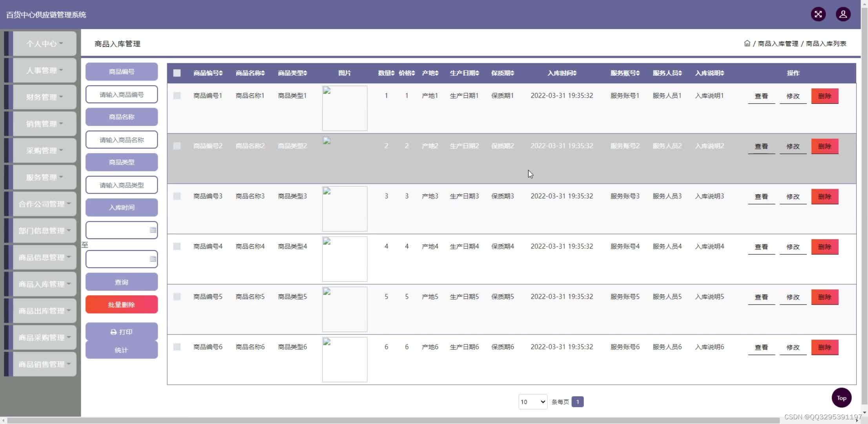Sort by 商品名称 column header
The height and width of the screenshot is (424, 868).
tap(250, 73)
